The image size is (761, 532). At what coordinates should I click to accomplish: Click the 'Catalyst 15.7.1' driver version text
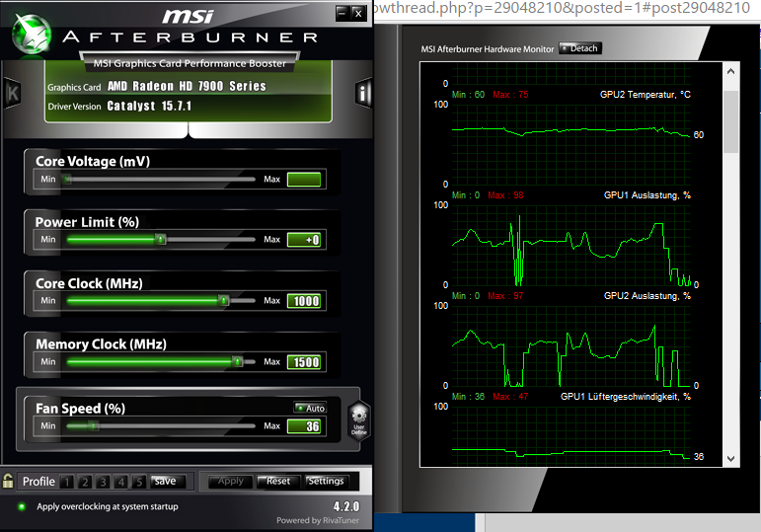point(149,106)
